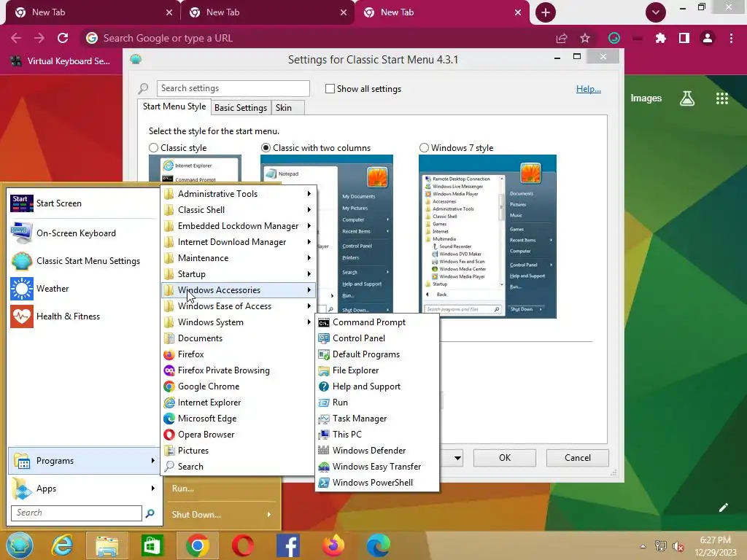Choose Run... in the start menu
Image resolution: width=747 pixels, height=560 pixels.
pyautogui.click(x=183, y=489)
